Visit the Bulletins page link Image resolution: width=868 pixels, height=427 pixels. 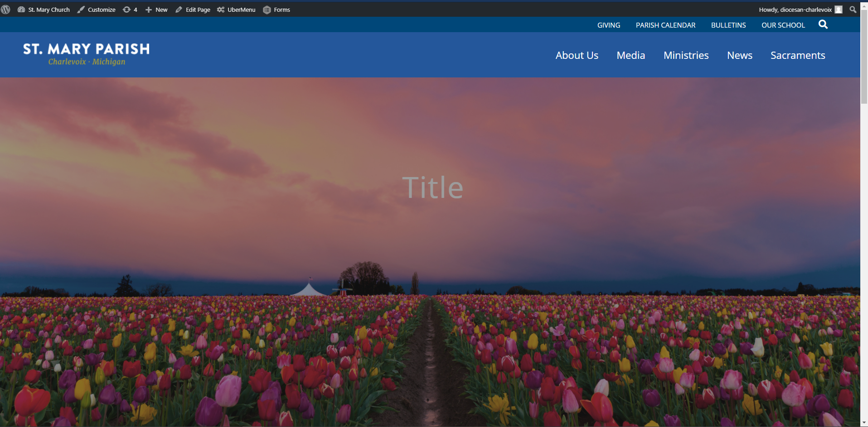728,25
